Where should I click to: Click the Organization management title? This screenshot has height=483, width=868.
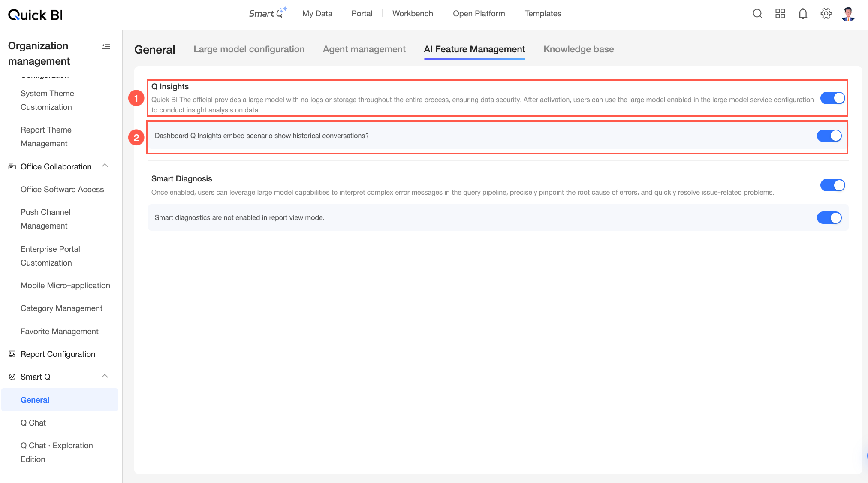(x=39, y=53)
